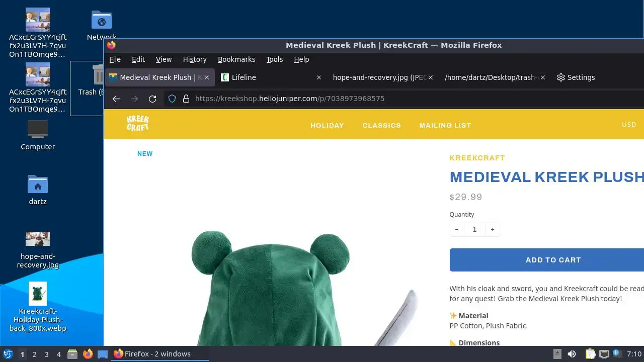Viewport: 644px width, 362px height.
Task: Switch to the Settings tab
Action: click(x=599, y=77)
